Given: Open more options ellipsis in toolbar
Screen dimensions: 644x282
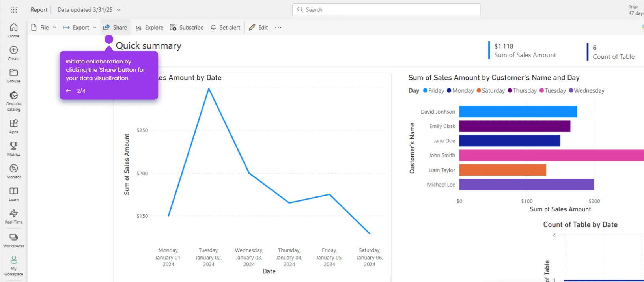Looking at the screenshot, I should [x=278, y=28].
